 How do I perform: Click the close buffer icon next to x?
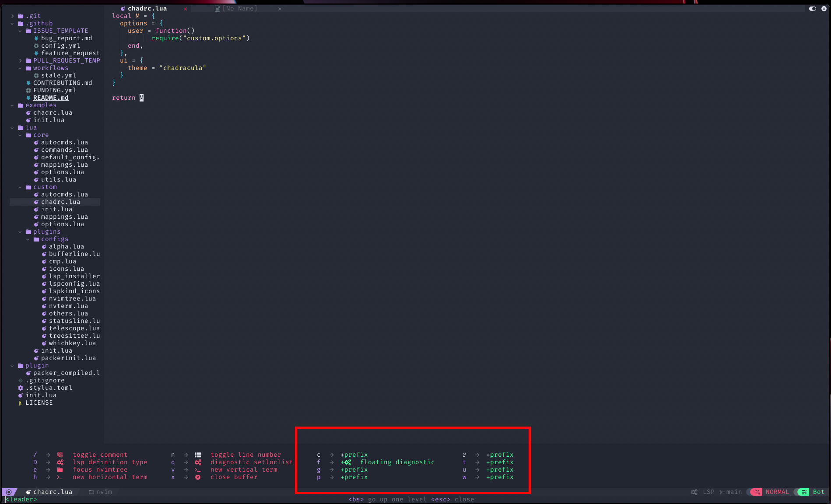pos(198,477)
